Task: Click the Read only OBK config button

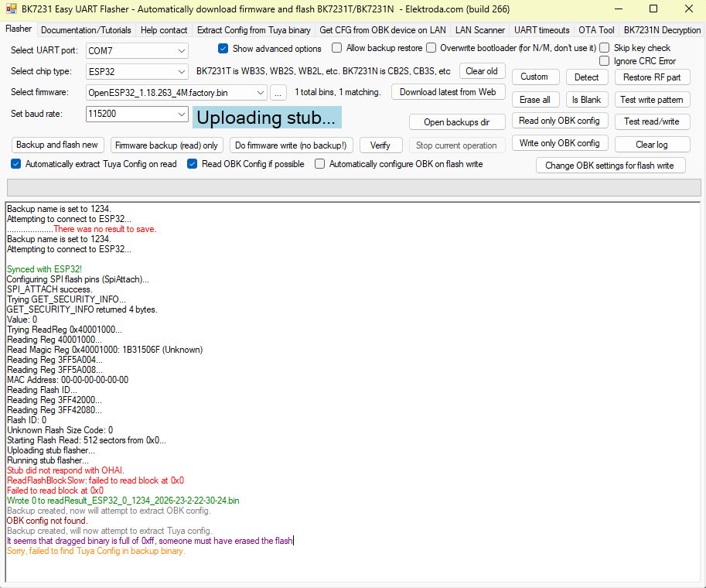Action: point(559,121)
